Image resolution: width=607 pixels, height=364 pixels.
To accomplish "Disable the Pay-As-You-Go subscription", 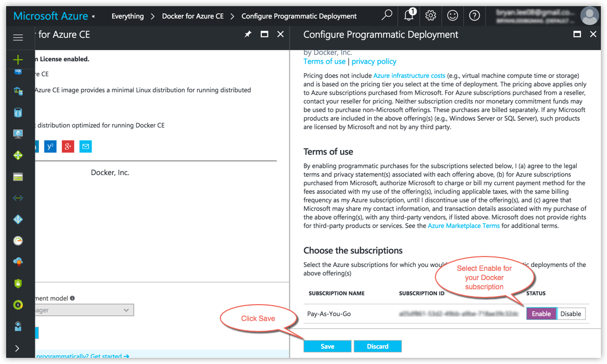I will [571, 314].
